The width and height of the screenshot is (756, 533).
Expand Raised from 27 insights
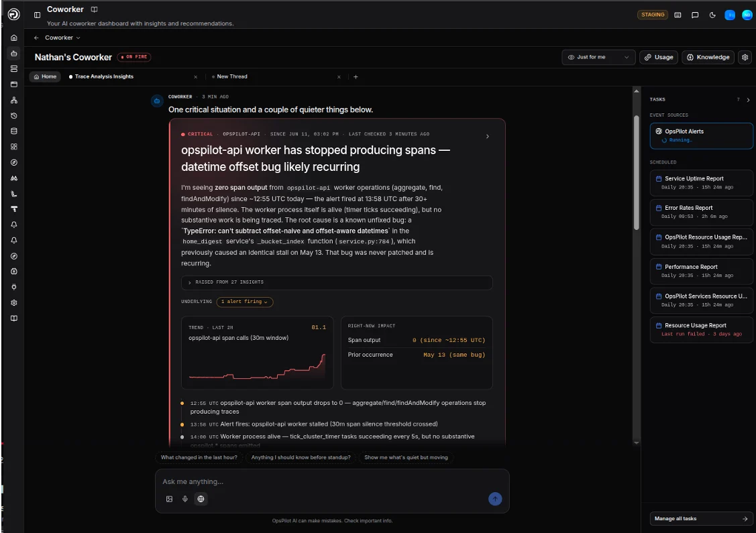pos(337,282)
